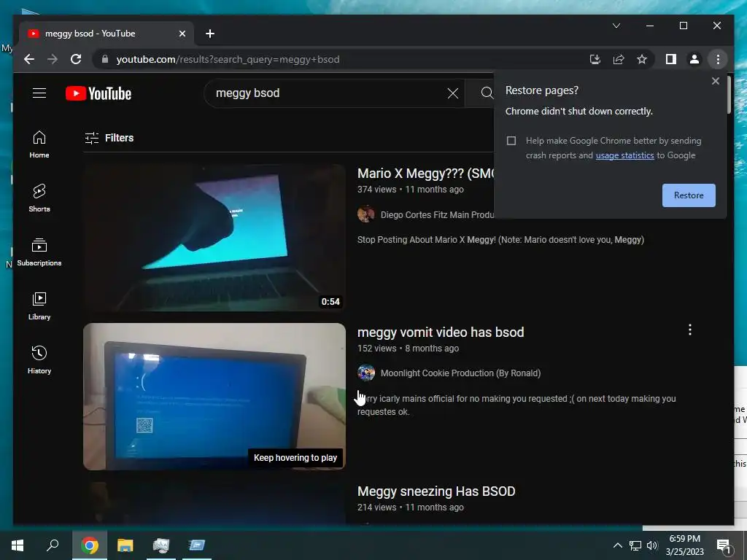Open Home in the YouTube sidebar

[x=39, y=144]
